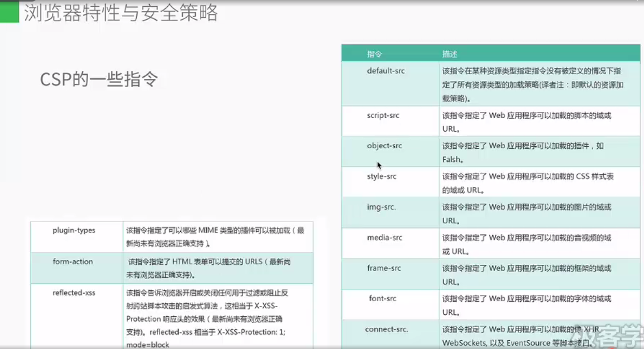644x349 pixels.
Task: Select the script-src directive cell
Action: (x=383, y=116)
